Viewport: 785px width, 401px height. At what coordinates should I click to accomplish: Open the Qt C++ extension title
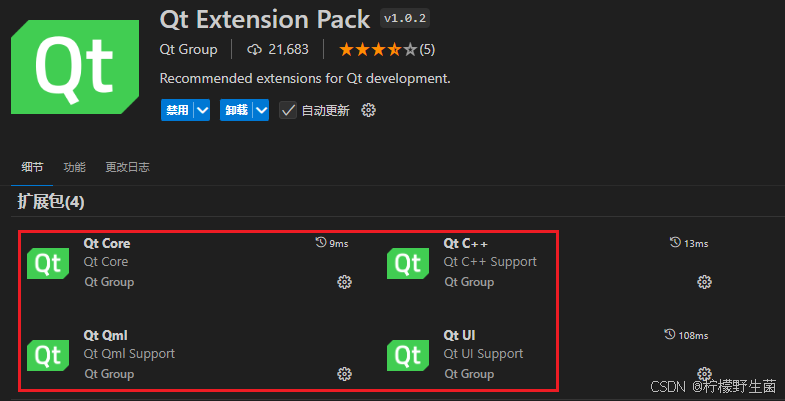[x=466, y=243]
